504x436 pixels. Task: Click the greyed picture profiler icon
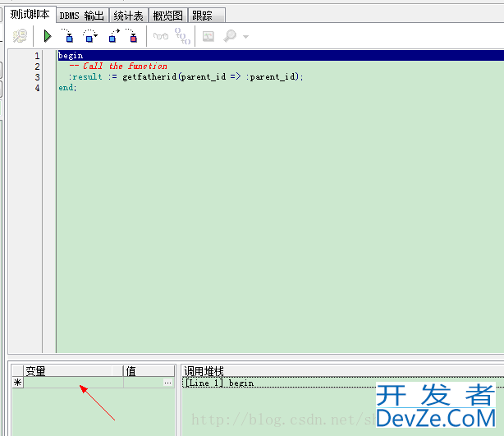[208, 36]
